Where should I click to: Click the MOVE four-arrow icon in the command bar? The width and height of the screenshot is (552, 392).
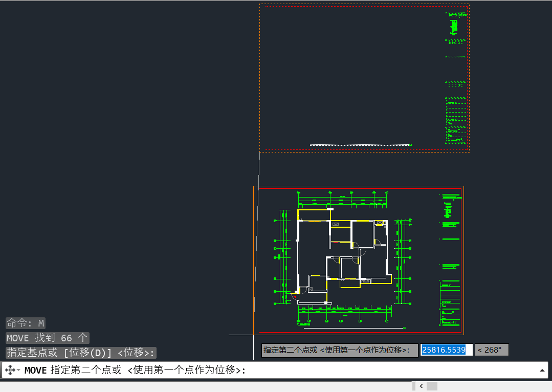click(x=9, y=369)
